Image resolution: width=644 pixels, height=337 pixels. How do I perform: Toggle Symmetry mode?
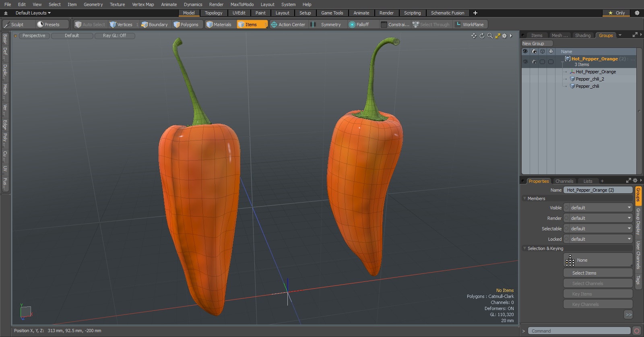pos(327,25)
